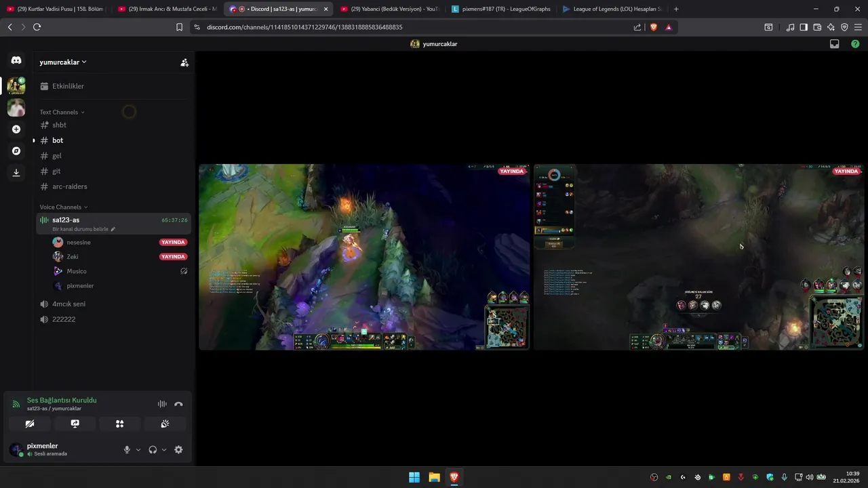The height and width of the screenshot is (488, 868).
Task: Open the left League of Legends stream tile
Action: pyautogui.click(x=364, y=257)
